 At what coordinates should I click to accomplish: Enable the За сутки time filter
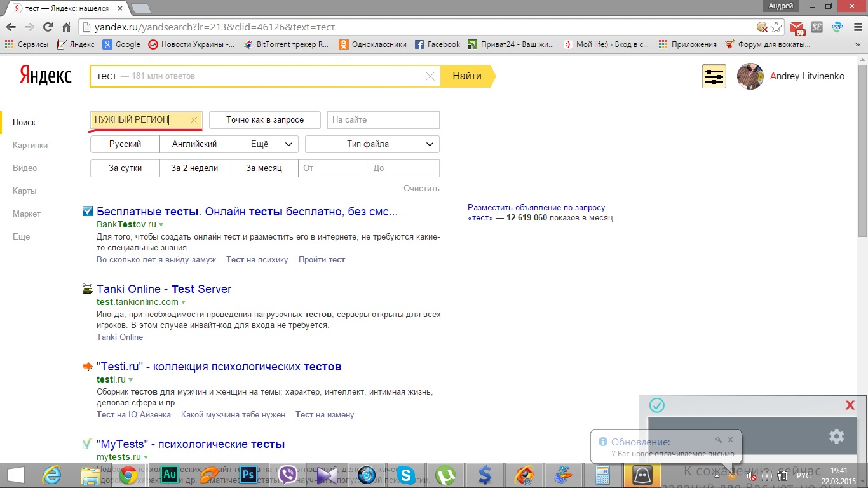coord(125,168)
